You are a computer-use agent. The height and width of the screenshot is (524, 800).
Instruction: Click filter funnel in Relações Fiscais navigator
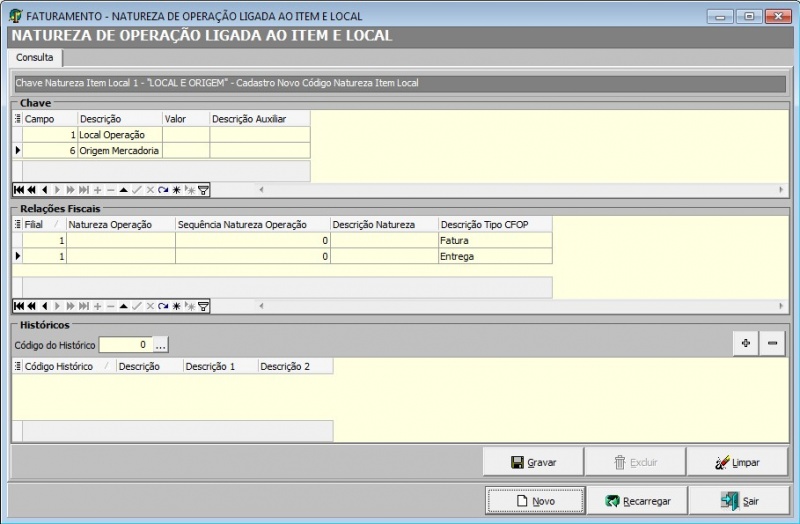(204, 306)
